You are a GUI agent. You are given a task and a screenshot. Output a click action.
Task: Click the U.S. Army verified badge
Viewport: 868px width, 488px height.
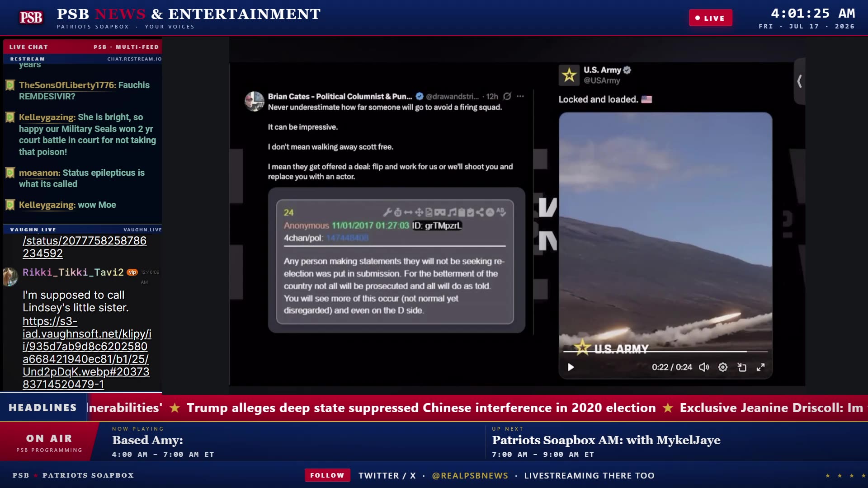627,70
